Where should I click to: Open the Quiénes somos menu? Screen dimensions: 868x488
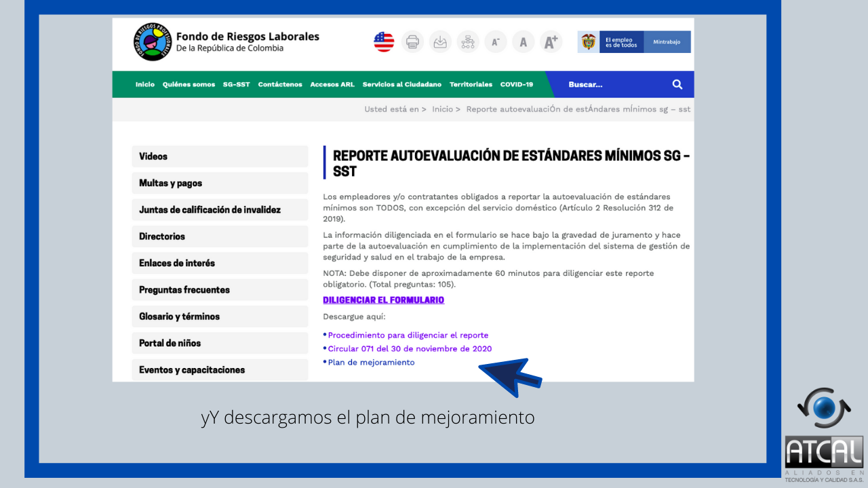click(189, 85)
